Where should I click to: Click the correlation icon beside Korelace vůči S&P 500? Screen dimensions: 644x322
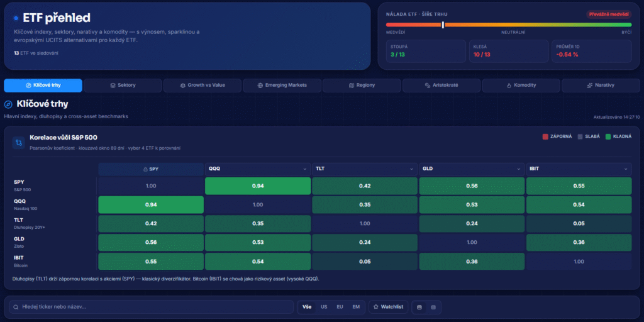[x=18, y=143]
